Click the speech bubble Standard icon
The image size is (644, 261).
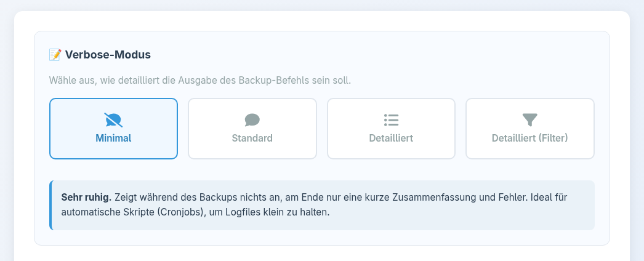tap(252, 119)
